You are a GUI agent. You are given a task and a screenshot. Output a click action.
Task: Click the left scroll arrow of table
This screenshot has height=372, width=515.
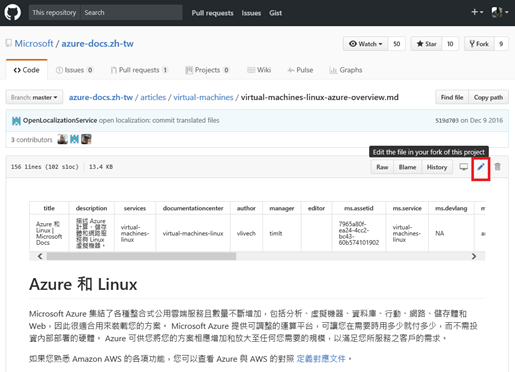[40, 256]
